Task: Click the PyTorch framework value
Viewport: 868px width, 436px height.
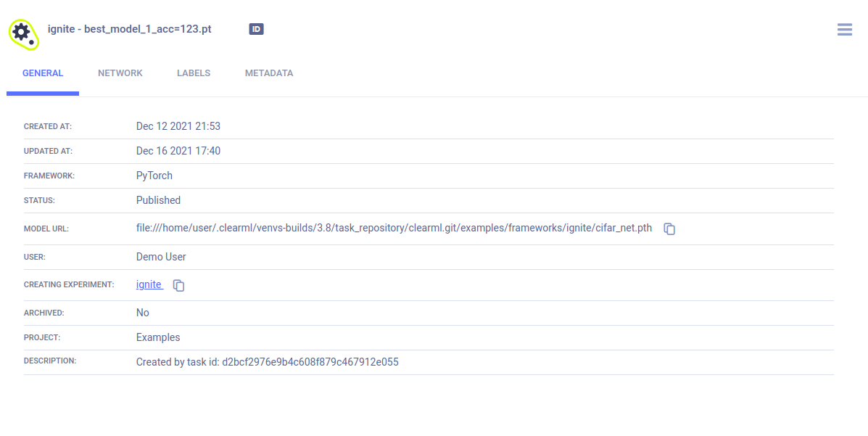Action: [154, 176]
